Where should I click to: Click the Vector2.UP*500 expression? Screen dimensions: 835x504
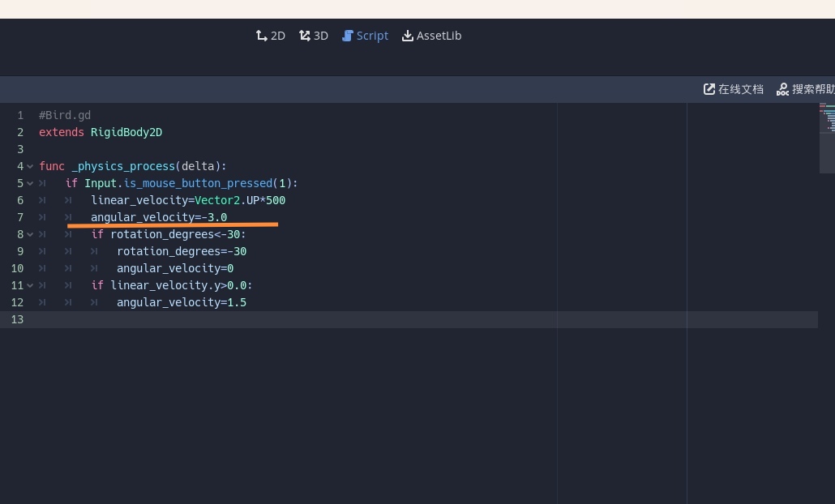[240, 201]
